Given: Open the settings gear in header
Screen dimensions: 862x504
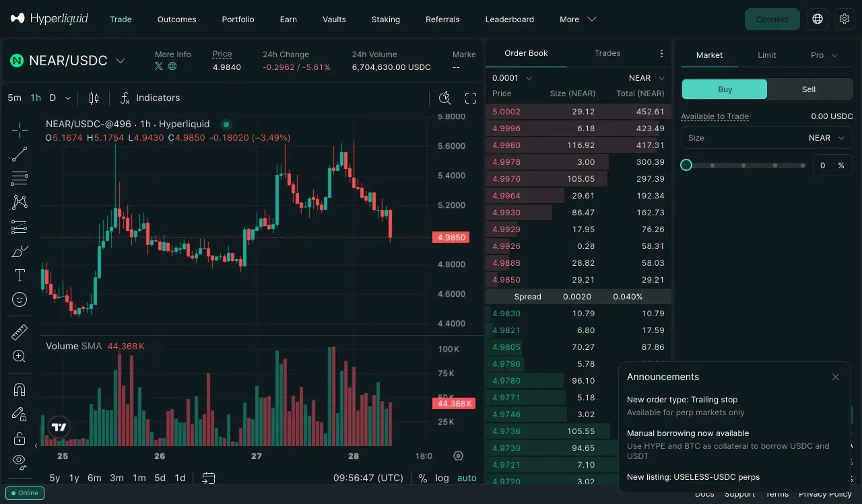Looking at the screenshot, I should click(844, 19).
